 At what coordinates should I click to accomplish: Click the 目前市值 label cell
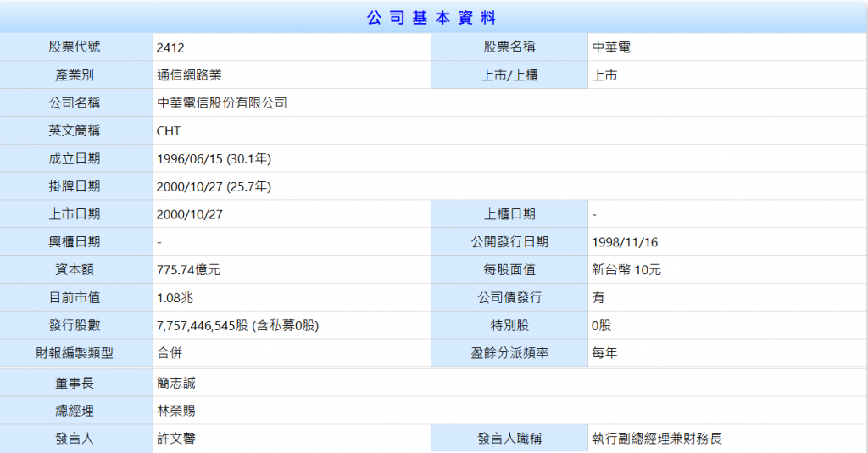(76, 297)
